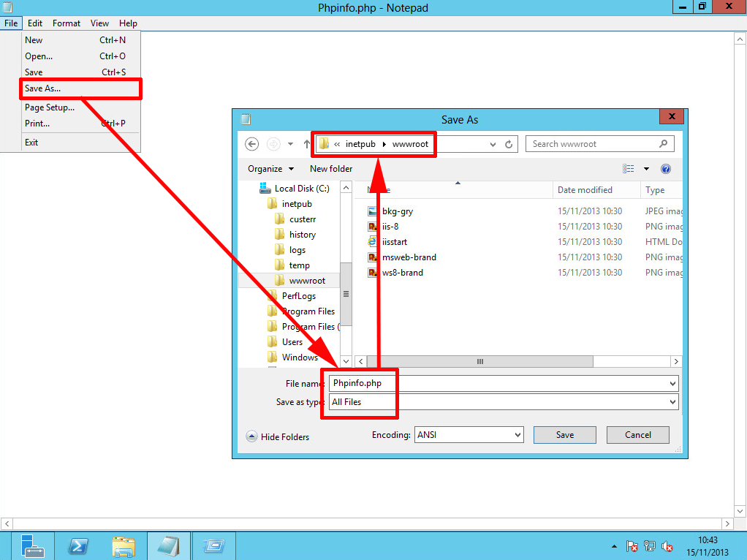This screenshot has height=560, width=747.
Task: Open File Explorer from the taskbar
Action: click(124, 545)
